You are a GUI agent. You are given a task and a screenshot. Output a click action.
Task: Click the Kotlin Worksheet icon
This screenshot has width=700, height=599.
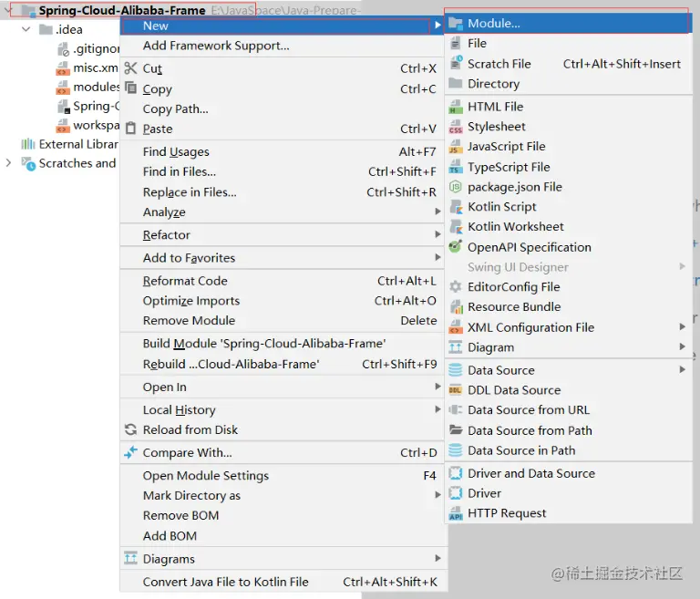456,226
